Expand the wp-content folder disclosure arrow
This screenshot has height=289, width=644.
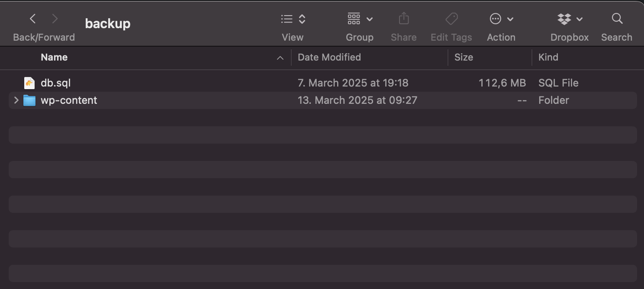click(16, 100)
